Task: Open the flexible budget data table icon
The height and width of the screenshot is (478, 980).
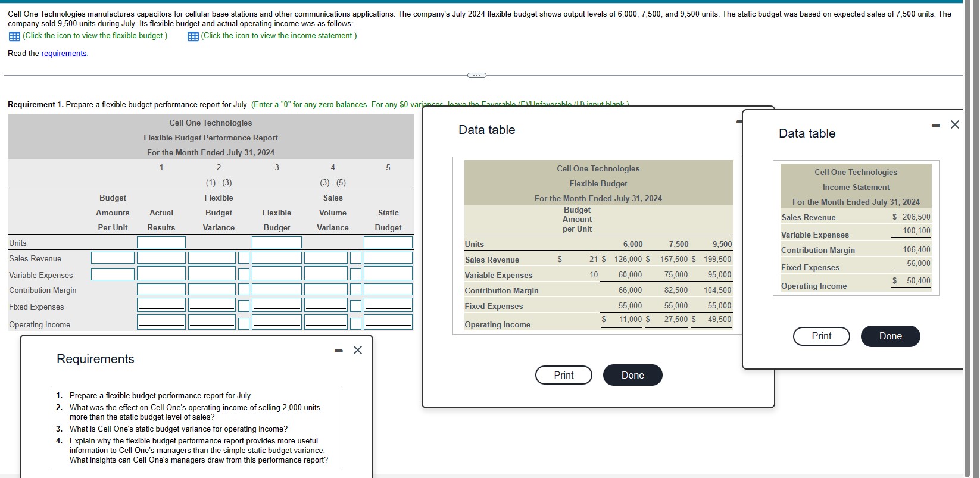Action: pos(14,36)
